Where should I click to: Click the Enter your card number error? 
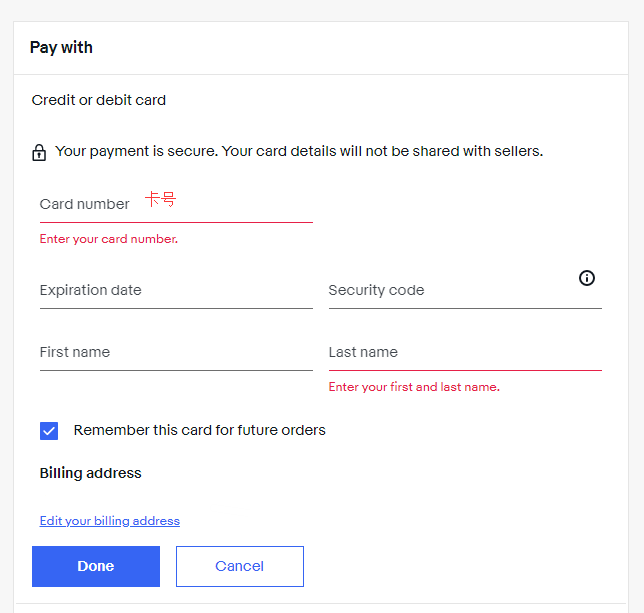(x=109, y=239)
